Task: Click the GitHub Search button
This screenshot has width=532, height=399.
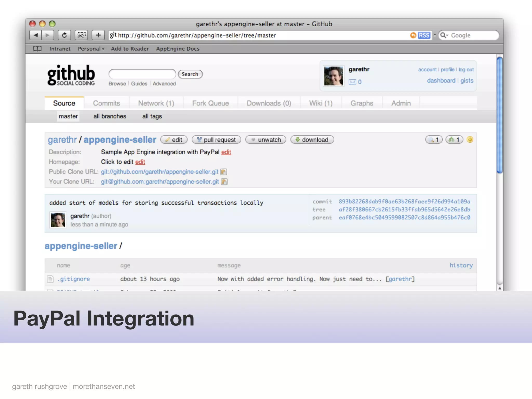Action: (190, 74)
